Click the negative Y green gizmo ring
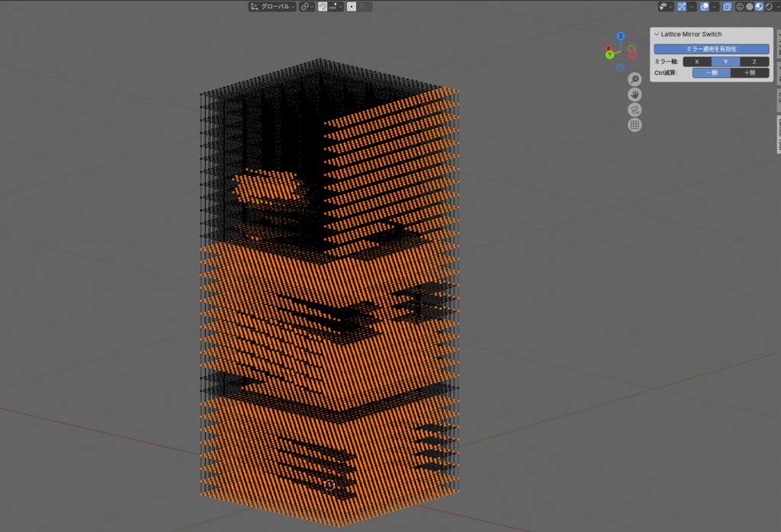 632,48
